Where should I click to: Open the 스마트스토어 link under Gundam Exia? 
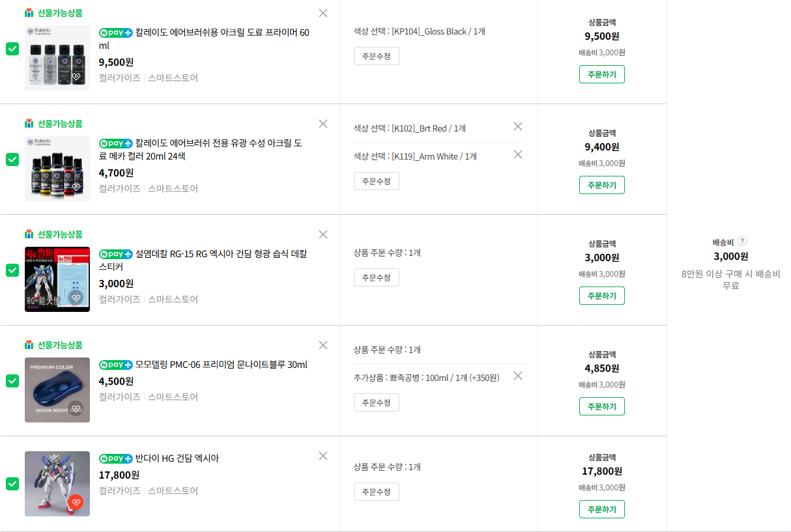[173, 490]
